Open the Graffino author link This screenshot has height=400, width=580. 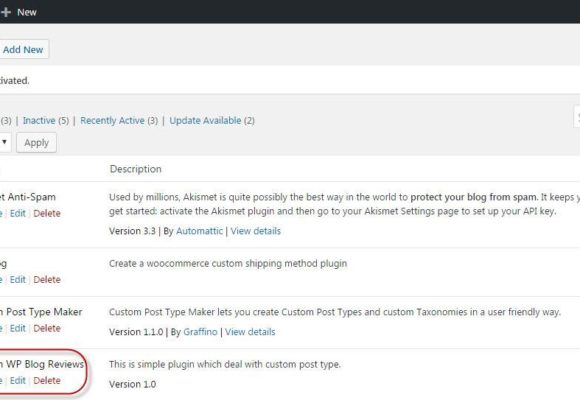pos(200,332)
